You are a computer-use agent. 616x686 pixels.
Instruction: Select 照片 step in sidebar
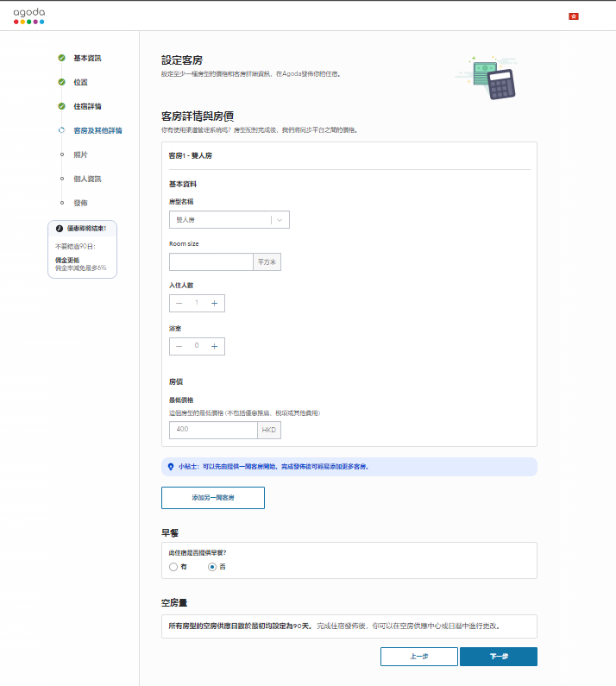coord(80,154)
